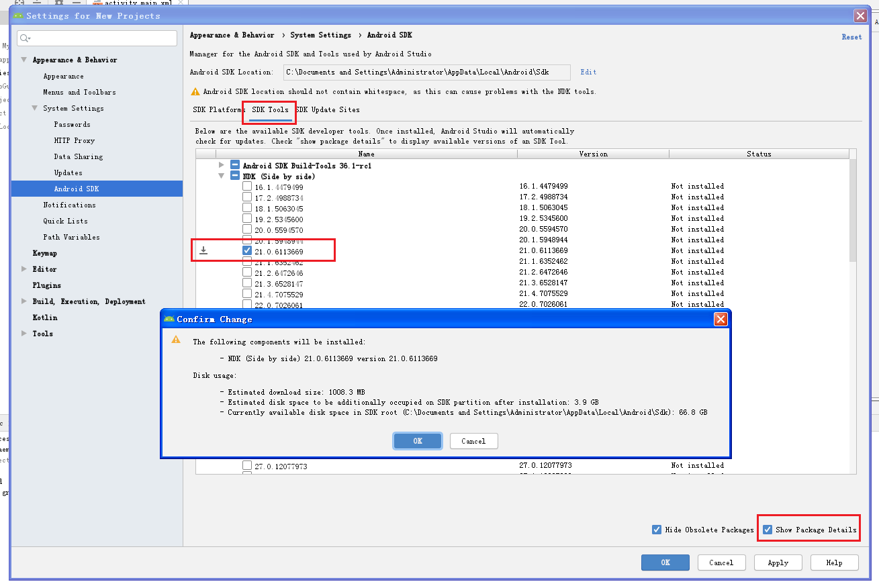The image size is (879, 588).
Task: Click the Edit link for SDK location
Action: click(588, 72)
